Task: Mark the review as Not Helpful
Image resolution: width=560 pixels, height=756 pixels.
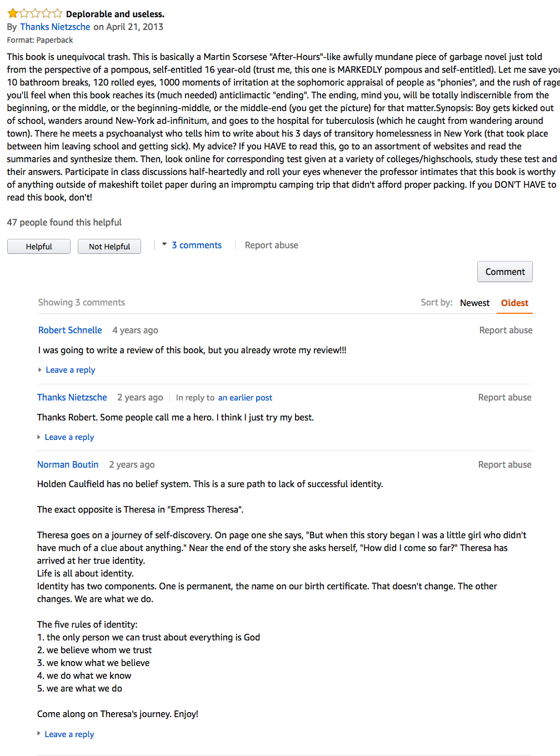Action: [109, 246]
